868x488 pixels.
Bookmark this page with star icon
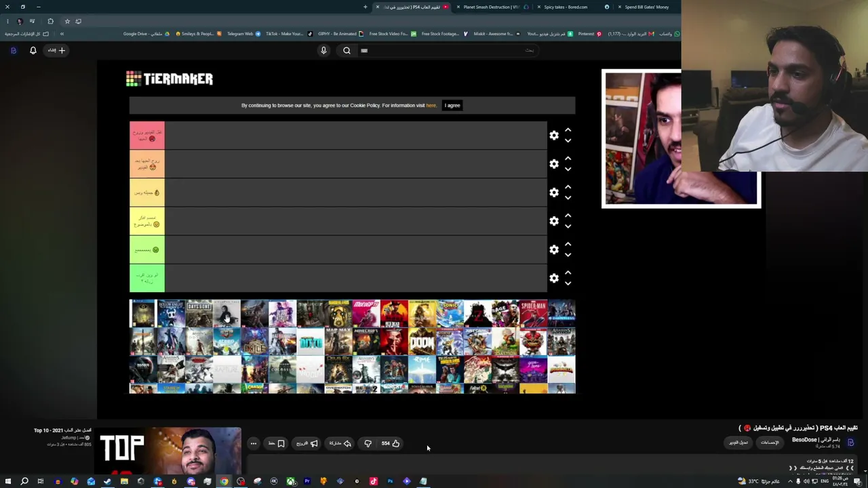(67, 21)
